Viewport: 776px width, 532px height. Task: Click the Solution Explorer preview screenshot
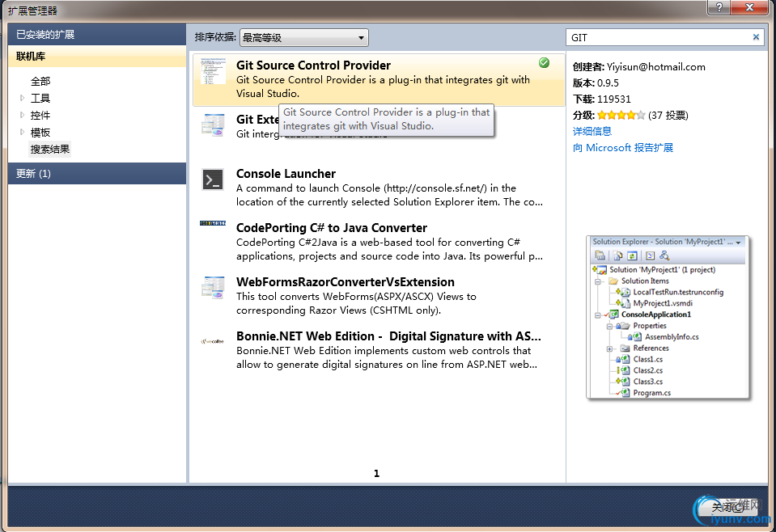pos(668,318)
